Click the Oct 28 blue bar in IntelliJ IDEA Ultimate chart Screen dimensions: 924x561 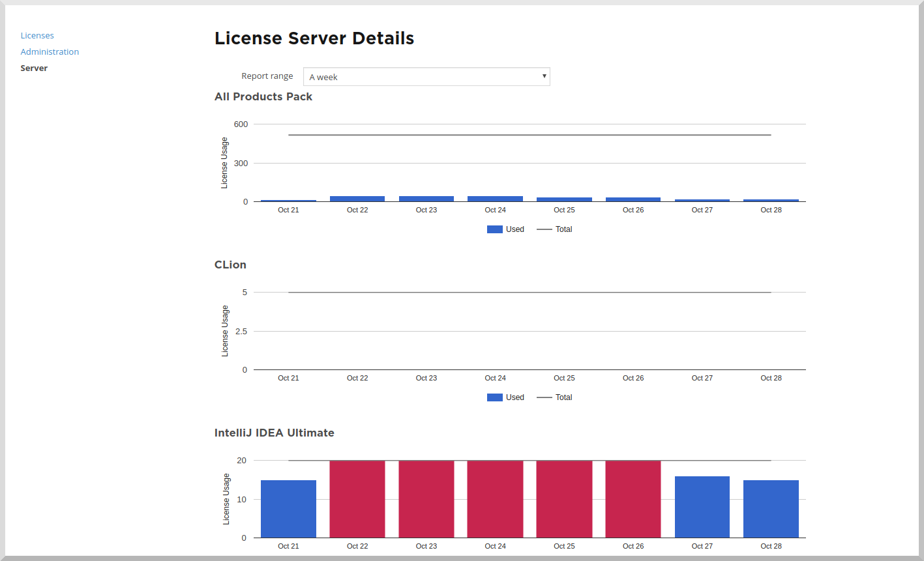coord(771,509)
